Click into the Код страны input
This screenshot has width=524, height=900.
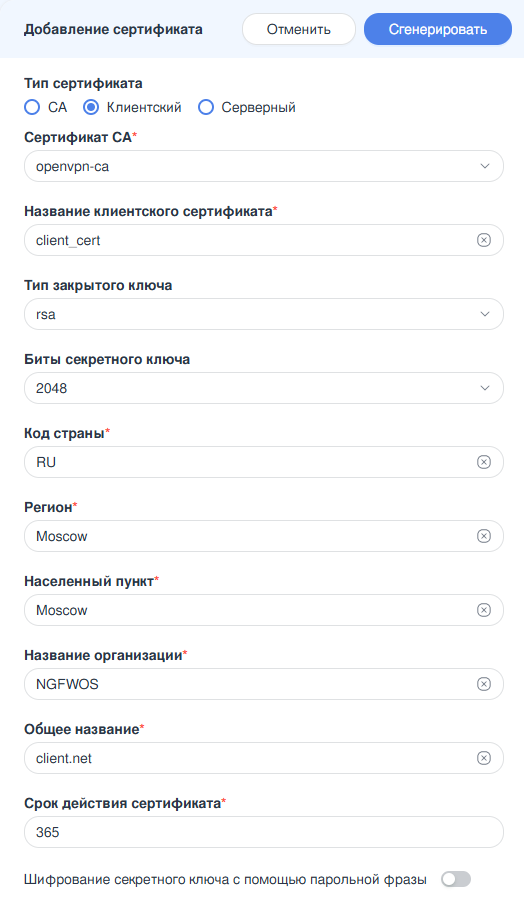253,462
